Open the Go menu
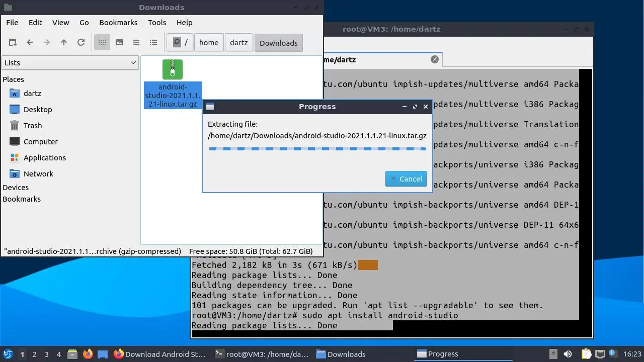644x362 pixels. [84, 23]
